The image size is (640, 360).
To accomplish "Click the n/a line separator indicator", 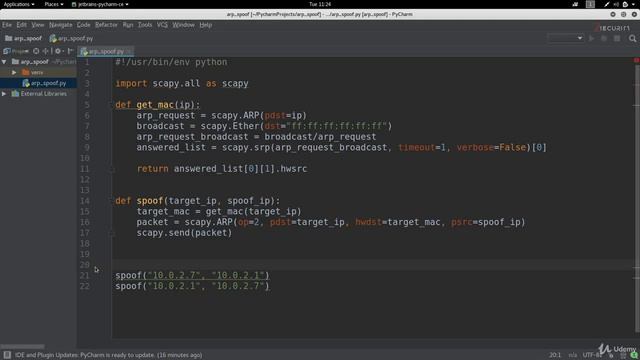I will click(573, 355).
